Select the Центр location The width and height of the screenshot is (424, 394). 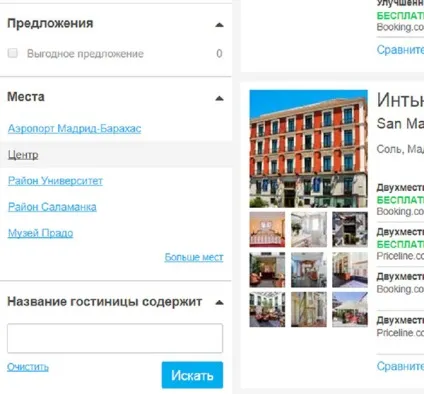point(23,155)
